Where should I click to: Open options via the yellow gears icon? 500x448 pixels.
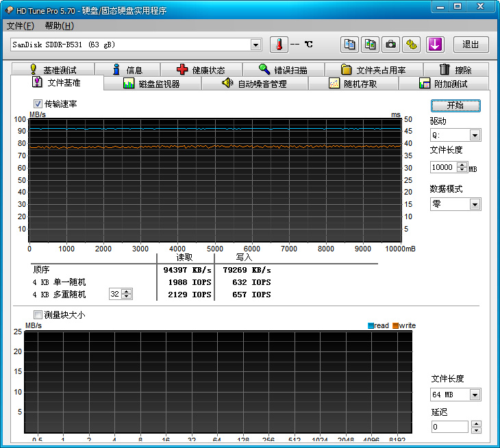click(412, 45)
